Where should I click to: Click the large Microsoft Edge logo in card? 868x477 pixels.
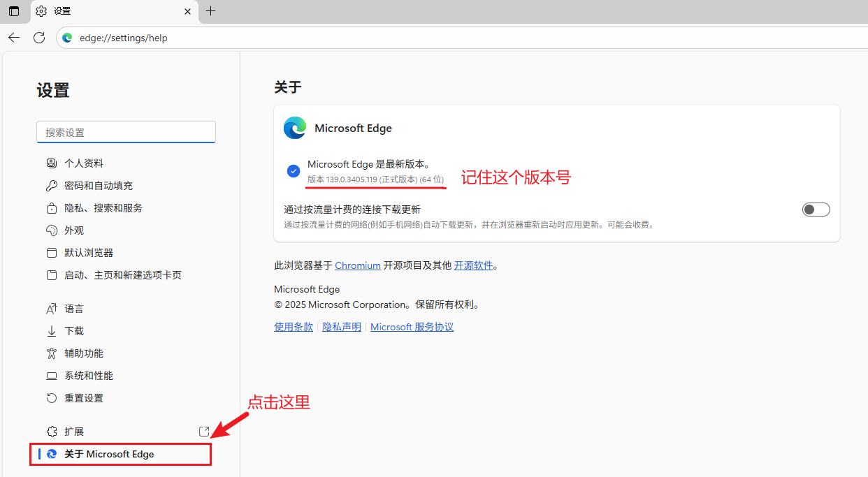click(x=295, y=128)
